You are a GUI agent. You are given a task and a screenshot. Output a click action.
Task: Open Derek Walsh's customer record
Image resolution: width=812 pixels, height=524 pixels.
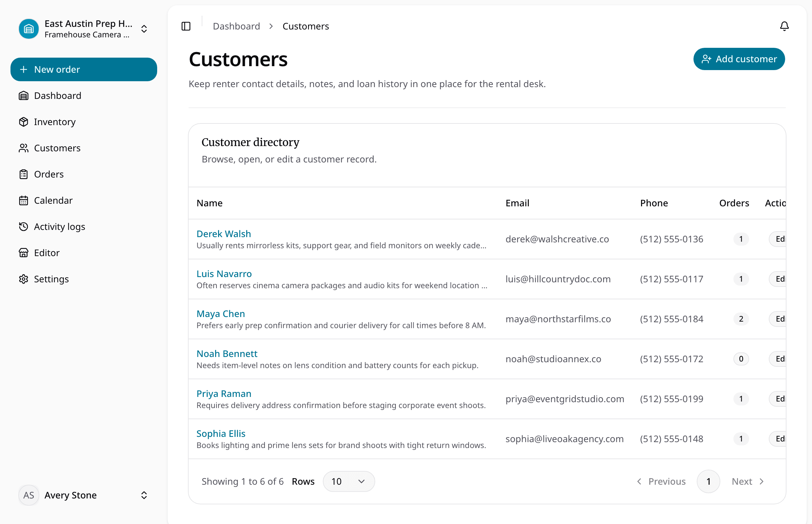(224, 234)
